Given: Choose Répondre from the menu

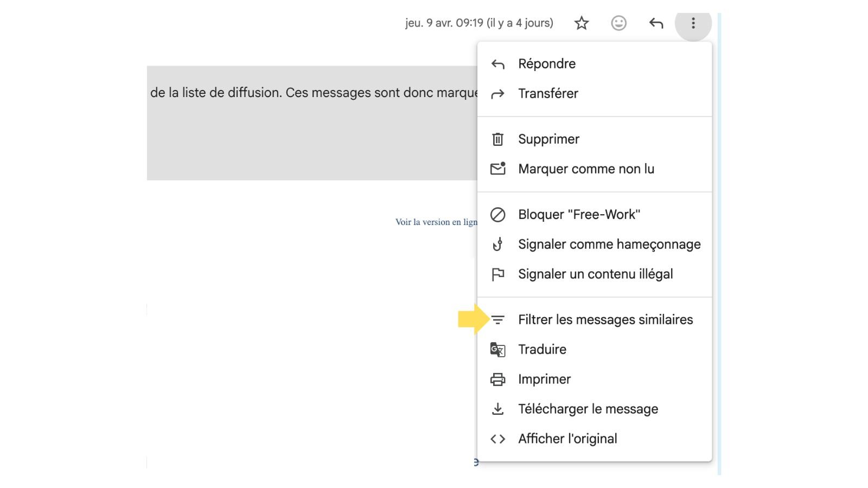Looking at the screenshot, I should pos(595,64).
